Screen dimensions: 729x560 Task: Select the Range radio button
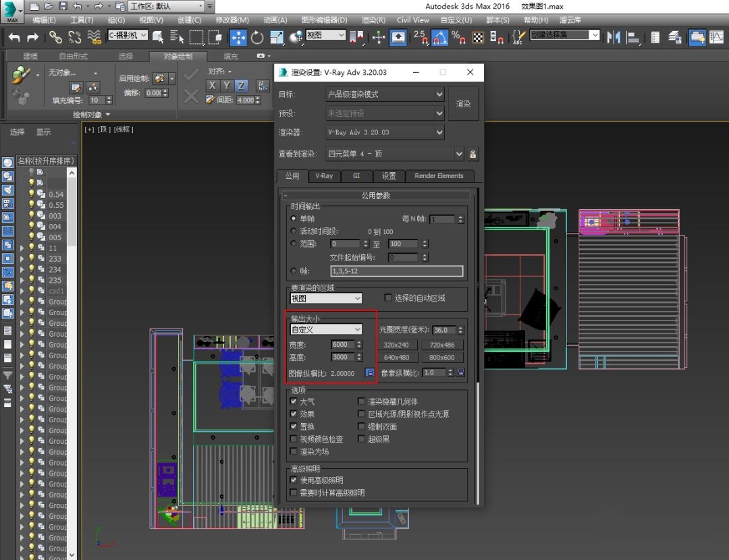[294, 243]
